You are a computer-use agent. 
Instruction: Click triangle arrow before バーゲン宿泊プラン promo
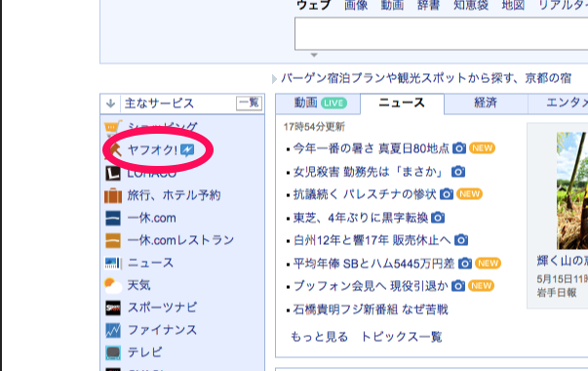pos(275,79)
